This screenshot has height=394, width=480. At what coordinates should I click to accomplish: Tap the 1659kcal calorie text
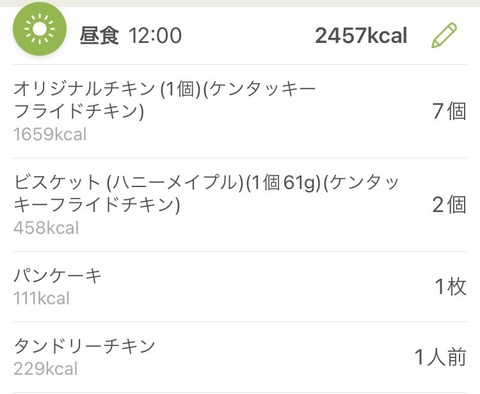click(x=50, y=134)
